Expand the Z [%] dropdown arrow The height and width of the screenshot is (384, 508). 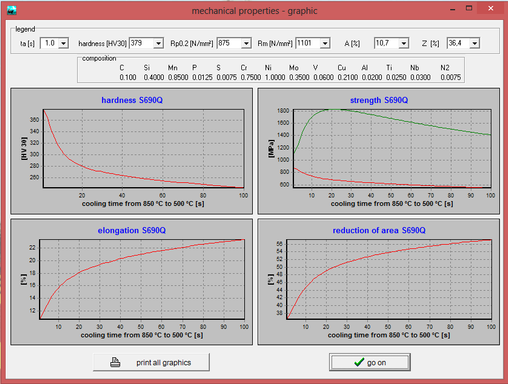pos(475,43)
